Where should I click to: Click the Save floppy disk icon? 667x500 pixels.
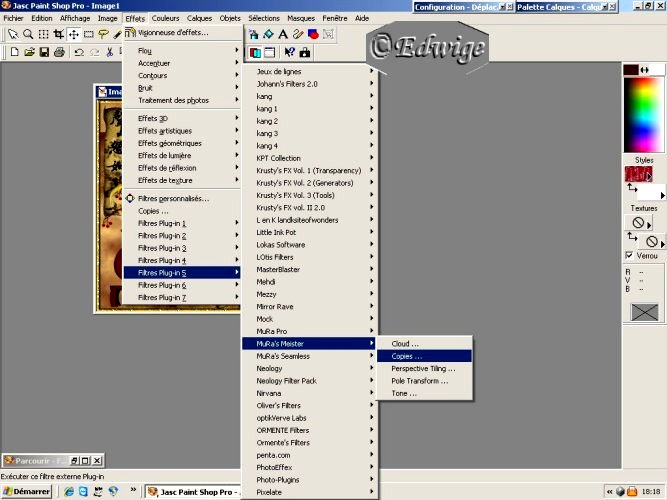(44, 52)
